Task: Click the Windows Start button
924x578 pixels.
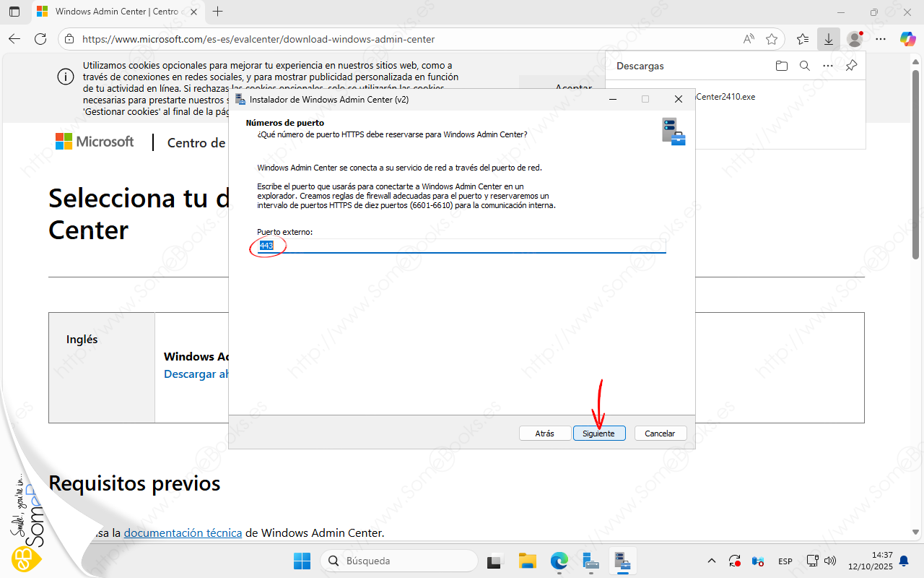Action: (x=302, y=561)
